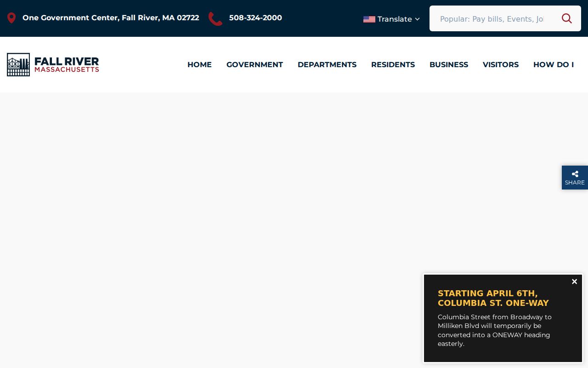This screenshot has height=368, width=588.
Task: Open the How Do I menu
Action: coord(554,65)
